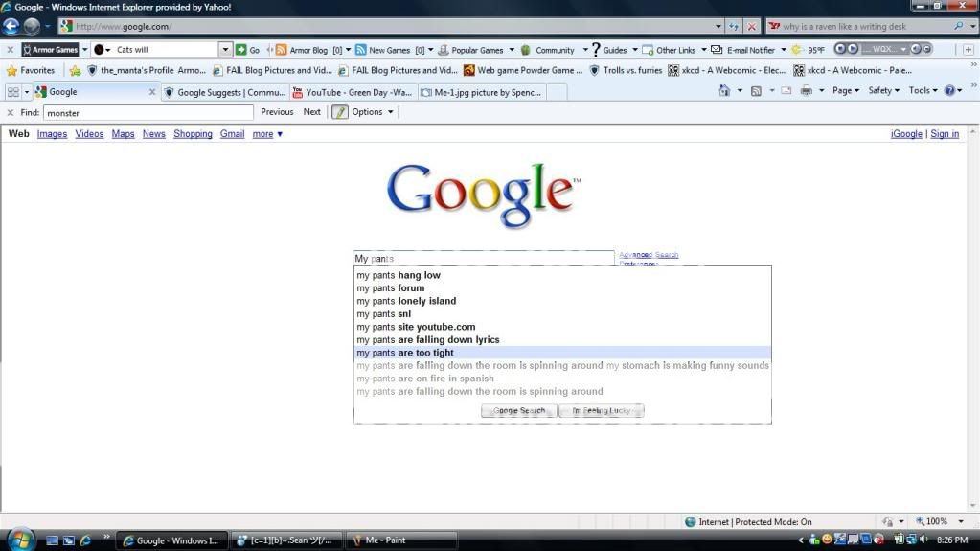Viewport: 980px width, 551px height.
Task: Open the New Games RSS feed icon
Action: [x=360, y=50]
